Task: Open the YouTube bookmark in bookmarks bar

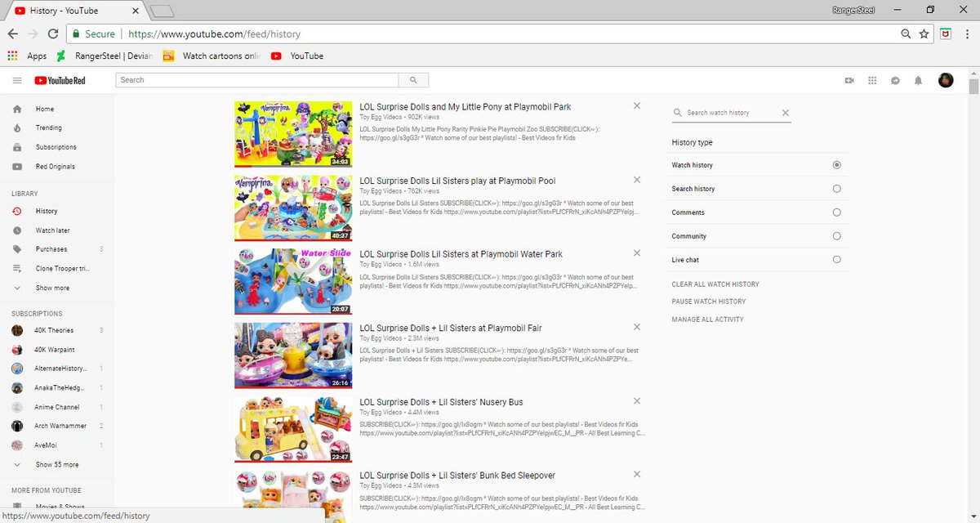Action: pos(297,56)
